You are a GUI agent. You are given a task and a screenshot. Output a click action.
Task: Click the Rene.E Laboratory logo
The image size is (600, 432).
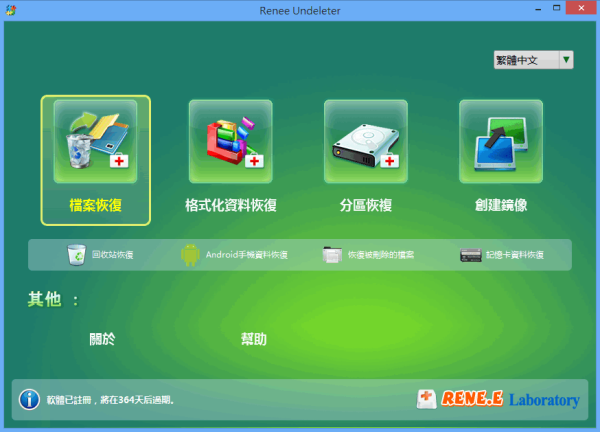tap(498, 399)
